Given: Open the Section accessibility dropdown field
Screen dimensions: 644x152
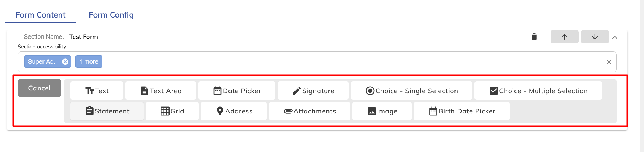Looking at the screenshot, I should pyautogui.click(x=351, y=62).
